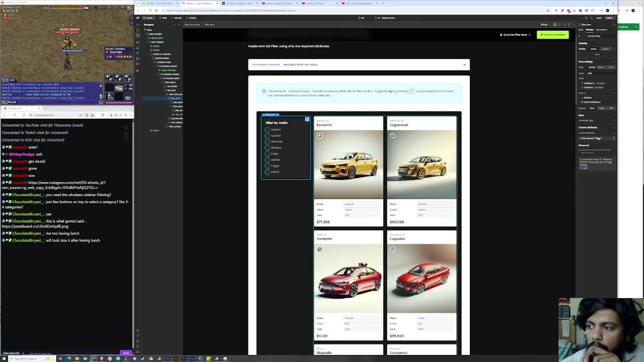Reload the browser page
Image resolution: width=644 pixels, height=362 pixels.
click(x=150, y=11)
